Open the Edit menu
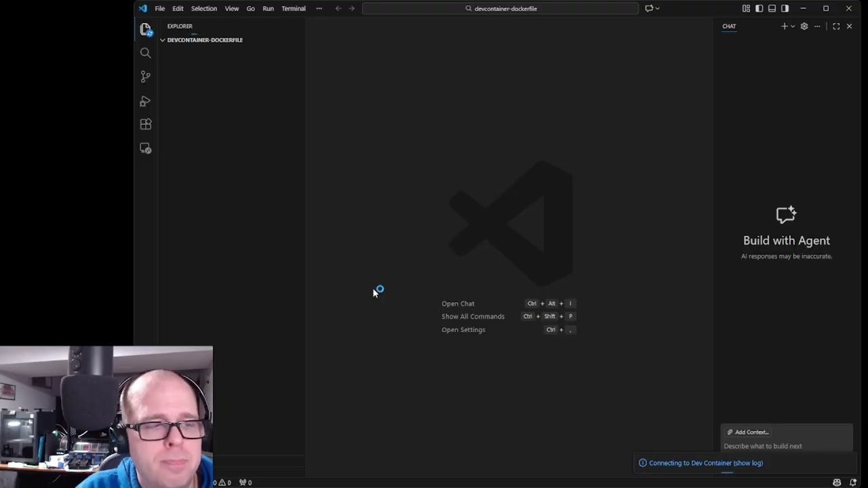Screen dimensions: 868x488 pyautogui.click(x=178, y=8)
